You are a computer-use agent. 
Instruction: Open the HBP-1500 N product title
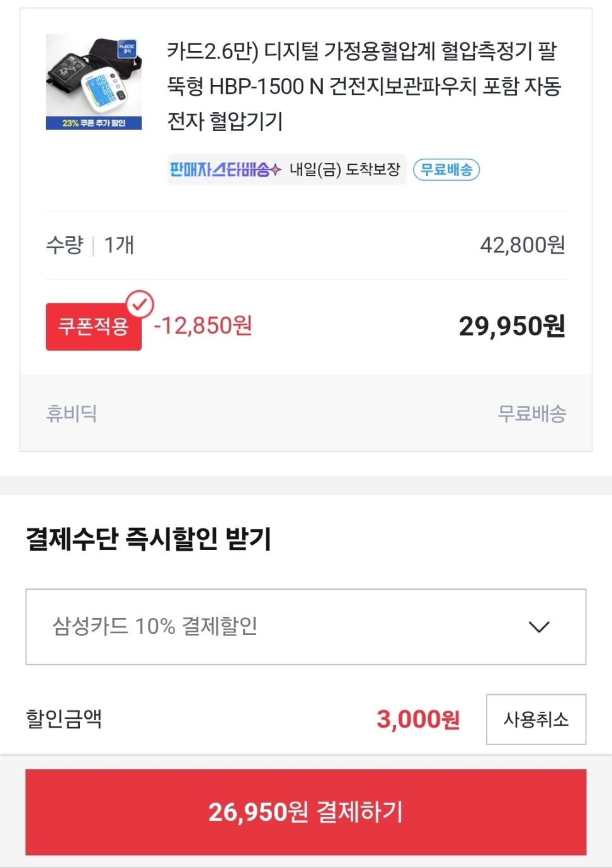click(364, 86)
